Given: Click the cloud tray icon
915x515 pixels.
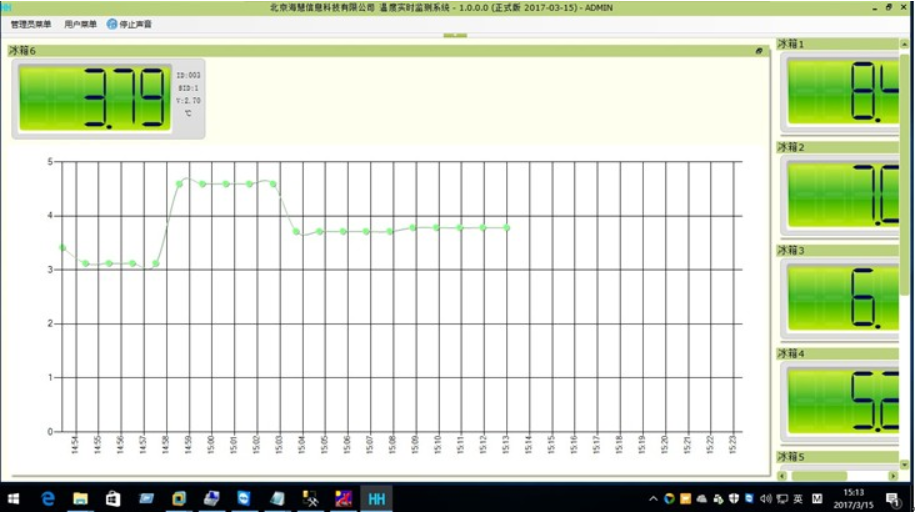Looking at the screenshot, I should (x=701, y=499).
